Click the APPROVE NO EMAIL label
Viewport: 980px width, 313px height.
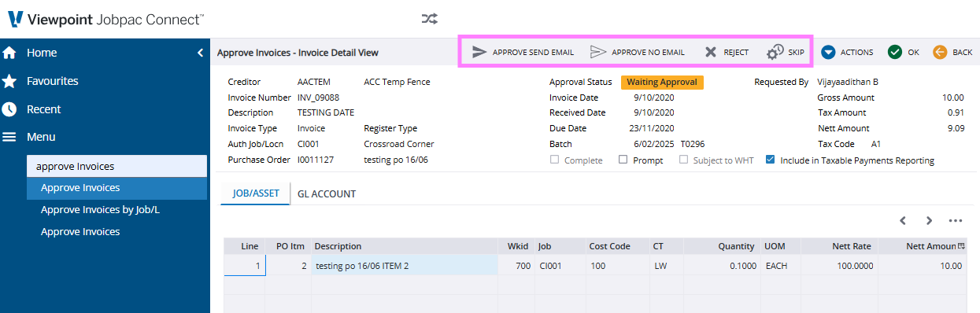[x=648, y=53]
